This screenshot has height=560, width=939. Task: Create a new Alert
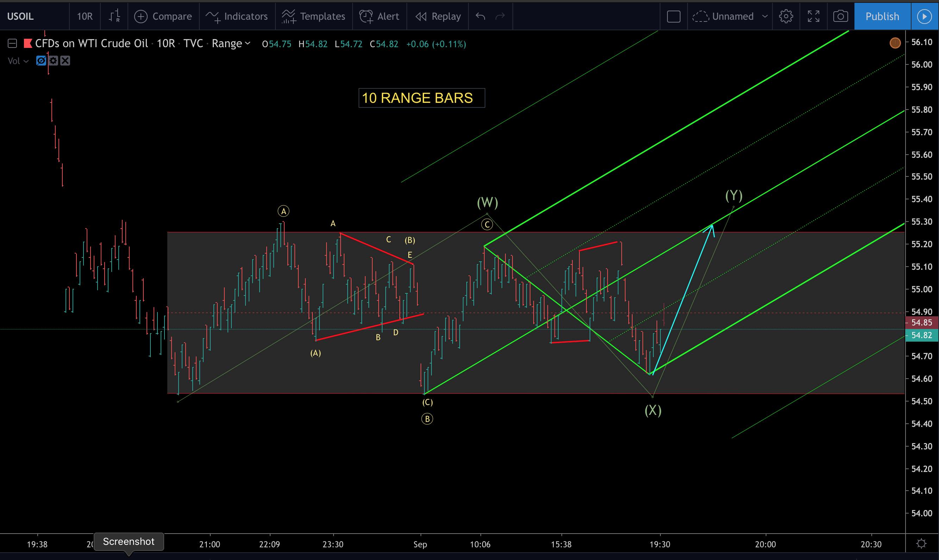click(379, 16)
